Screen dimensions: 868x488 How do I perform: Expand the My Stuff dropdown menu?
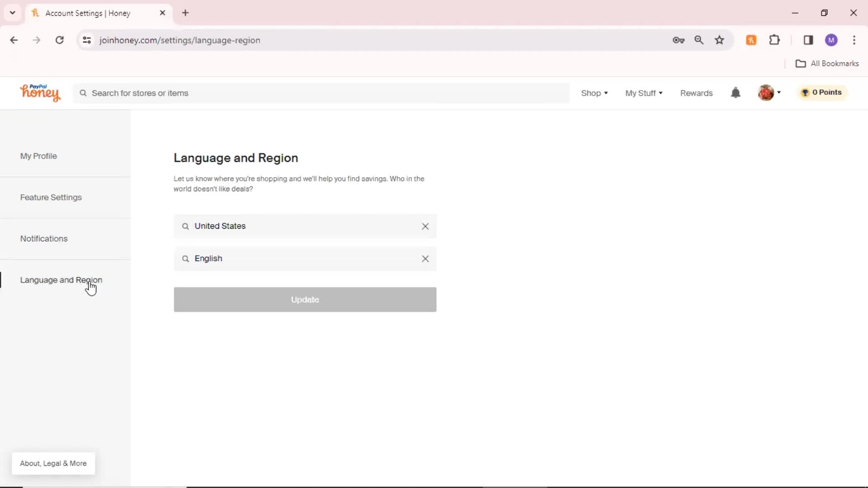point(644,92)
